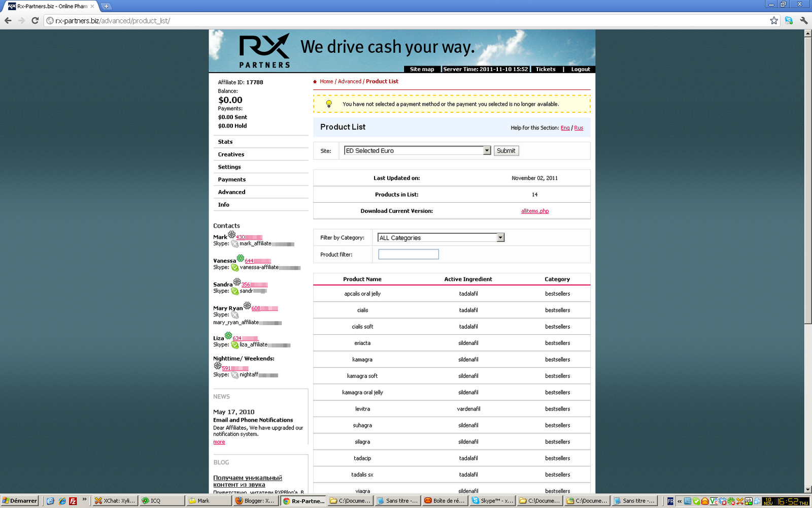Click the nightaff Skype status icon
The image size is (812, 508).
click(x=234, y=375)
